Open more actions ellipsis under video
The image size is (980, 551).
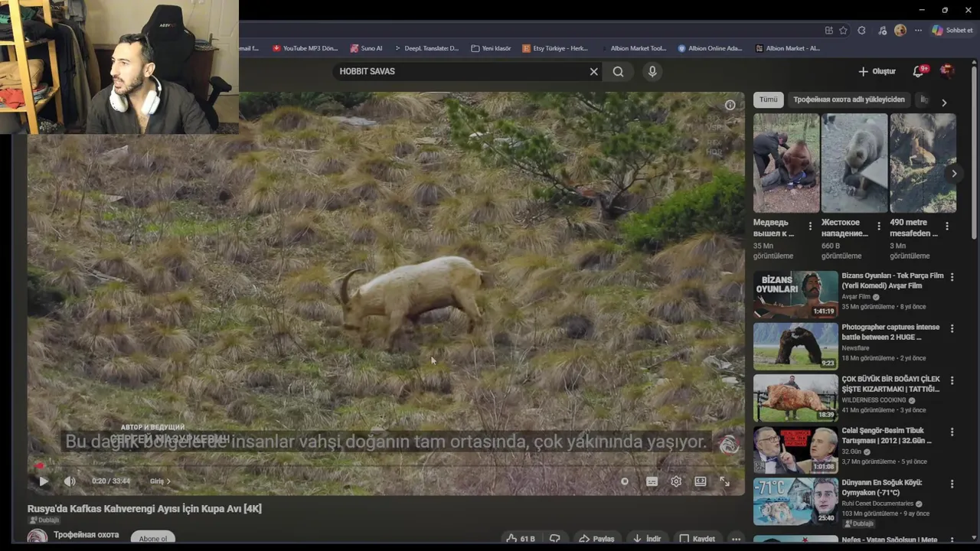coord(736,539)
